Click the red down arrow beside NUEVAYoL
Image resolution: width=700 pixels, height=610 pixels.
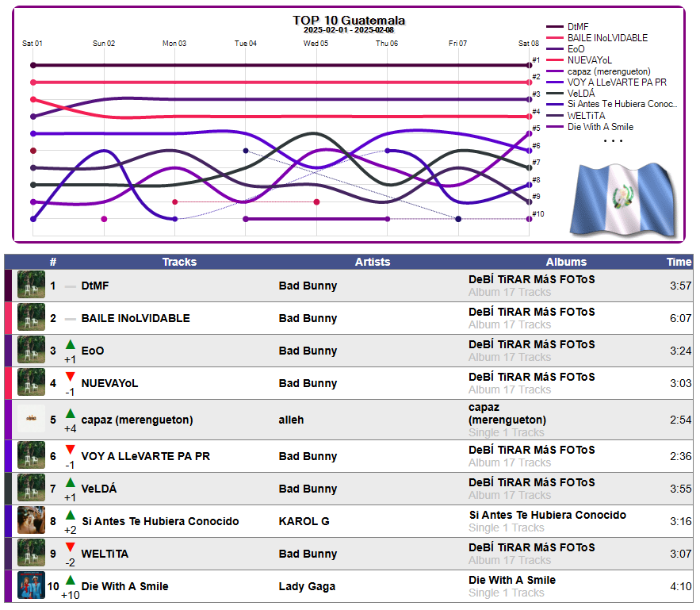(x=70, y=377)
